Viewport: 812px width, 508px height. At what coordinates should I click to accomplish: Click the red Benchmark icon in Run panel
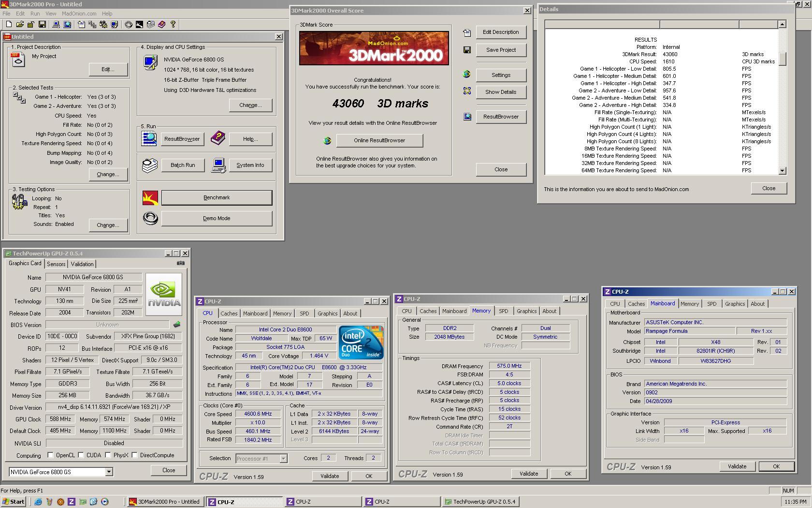pyautogui.click(x=150, y=197)
